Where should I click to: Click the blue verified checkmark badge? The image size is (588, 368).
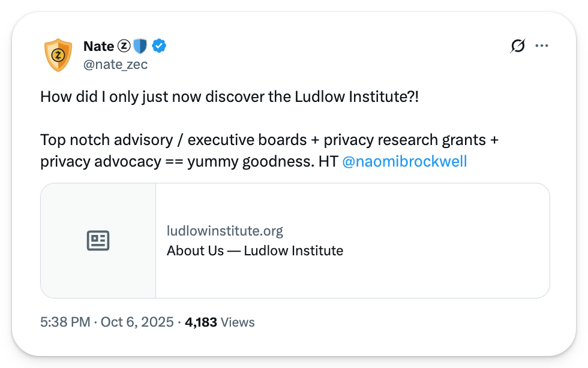click(158, 46)
